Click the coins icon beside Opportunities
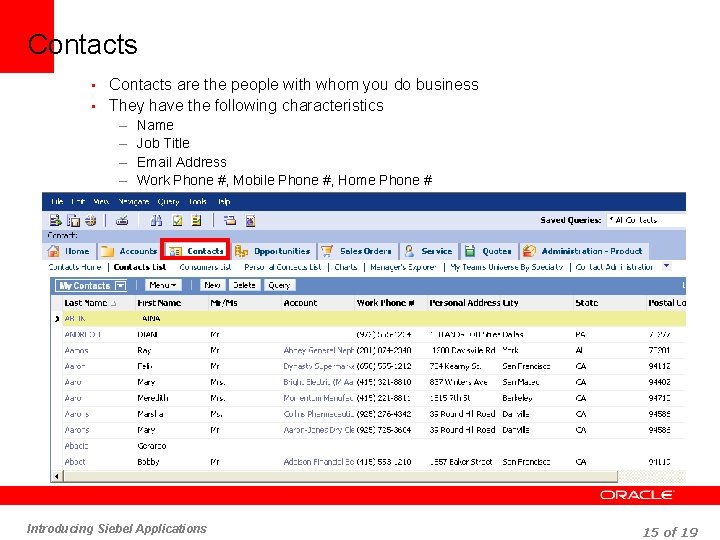The height and width of the screenshot is (540, 720). [x=242, y=251]
